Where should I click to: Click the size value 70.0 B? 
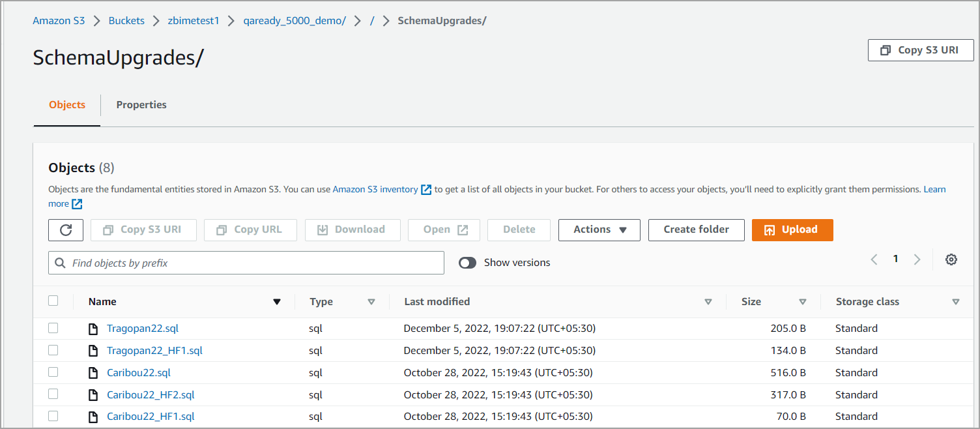pyautogui.click(x=791, y=417)
